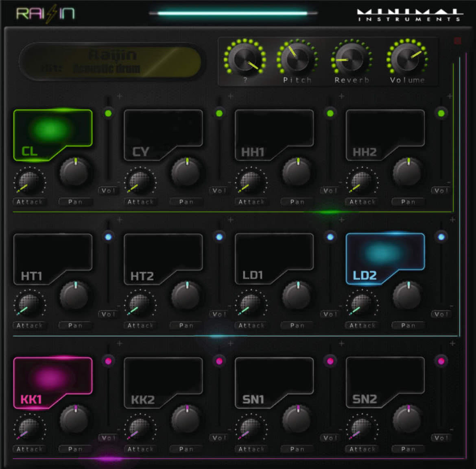This screenshot has height=469, width=476.
Task: Click the Pan knob for the SN2 pad
Action: 407,419
